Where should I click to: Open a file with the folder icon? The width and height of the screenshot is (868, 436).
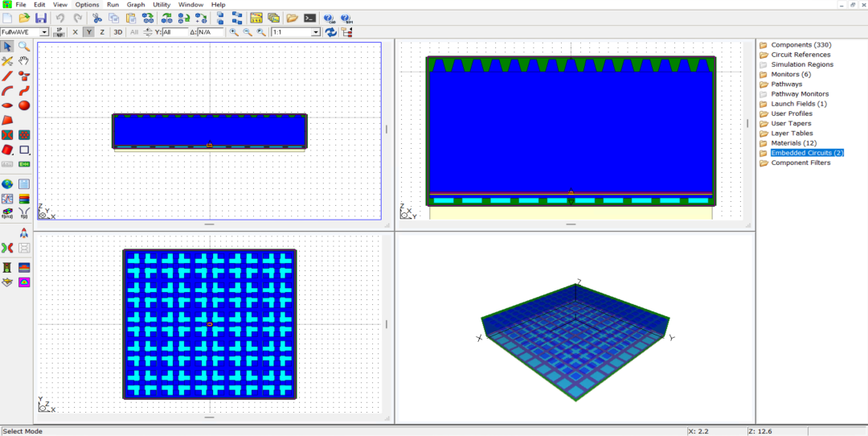coord(24,18)
